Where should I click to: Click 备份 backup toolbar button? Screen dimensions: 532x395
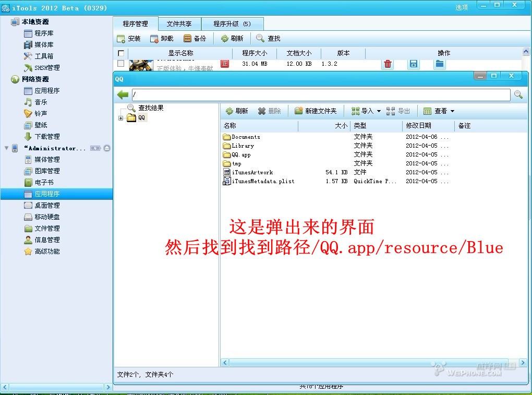pos(195,39)
